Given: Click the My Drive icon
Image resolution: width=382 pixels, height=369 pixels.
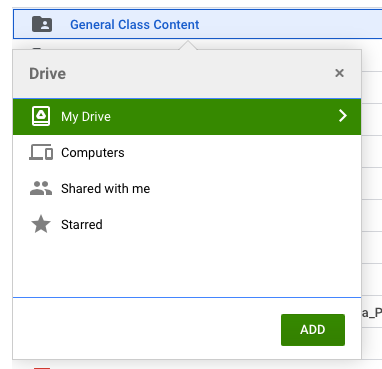Looking at the screenshot, I should pyautogui.click(x=41, y=116).
